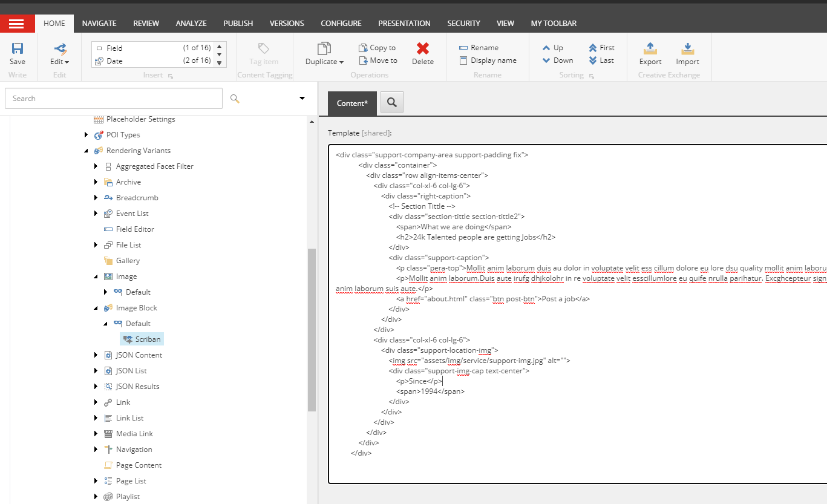Select the Move to icon
The height and width of the screenshot is (504, 827).
378,60
